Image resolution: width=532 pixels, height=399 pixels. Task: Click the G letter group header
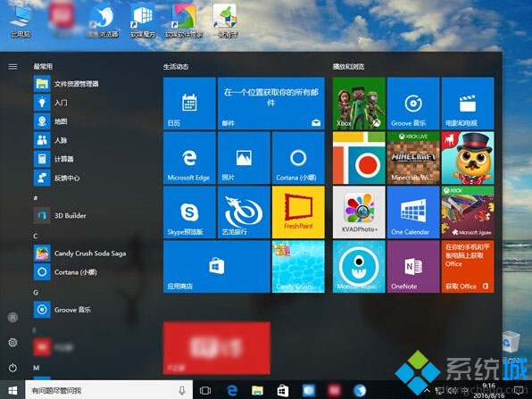click(x=36, y=293)
